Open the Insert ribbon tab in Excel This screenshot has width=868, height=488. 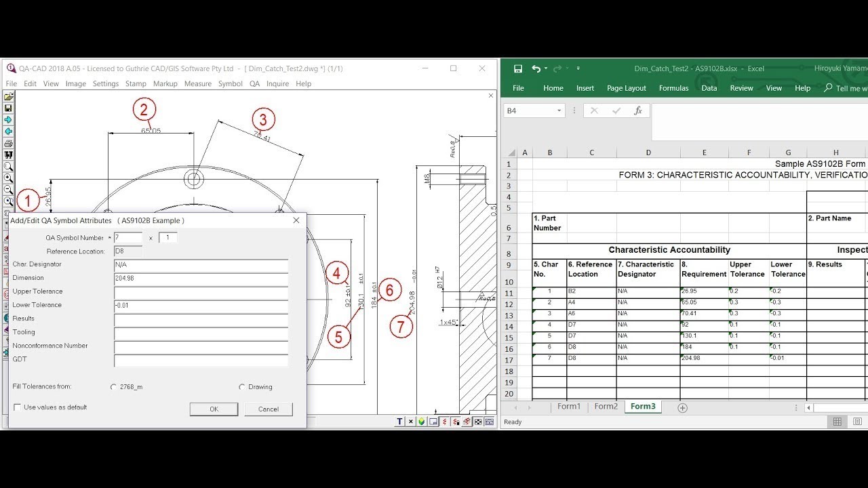click(585, 88)
